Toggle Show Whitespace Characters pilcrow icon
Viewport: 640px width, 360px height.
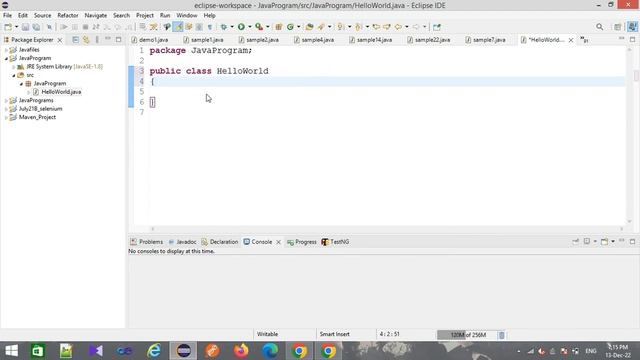coord(210,27)
